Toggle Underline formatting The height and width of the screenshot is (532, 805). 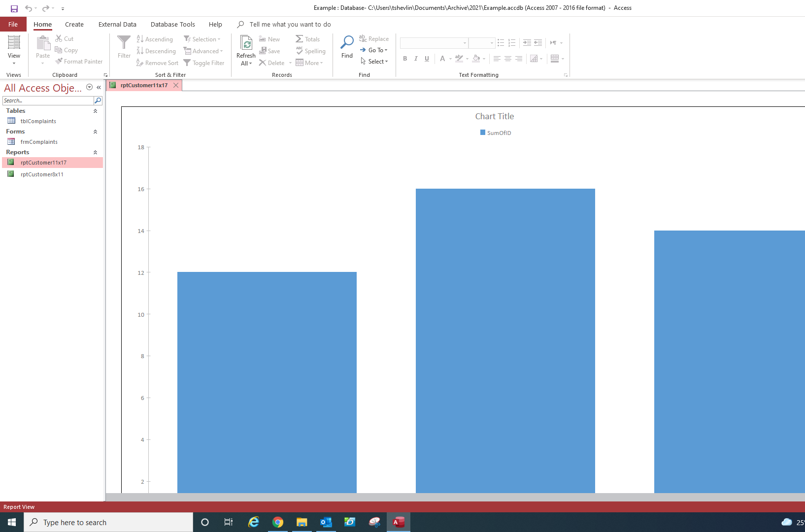[427, 59]
